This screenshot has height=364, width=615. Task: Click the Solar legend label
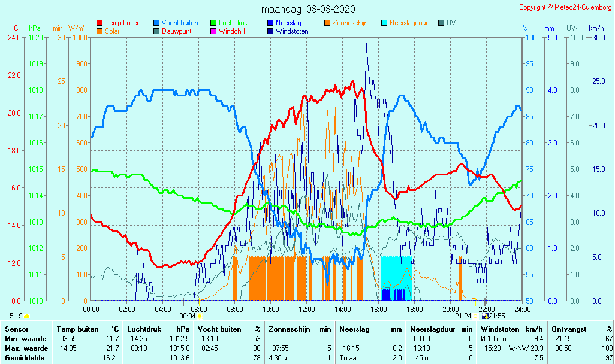112,31
